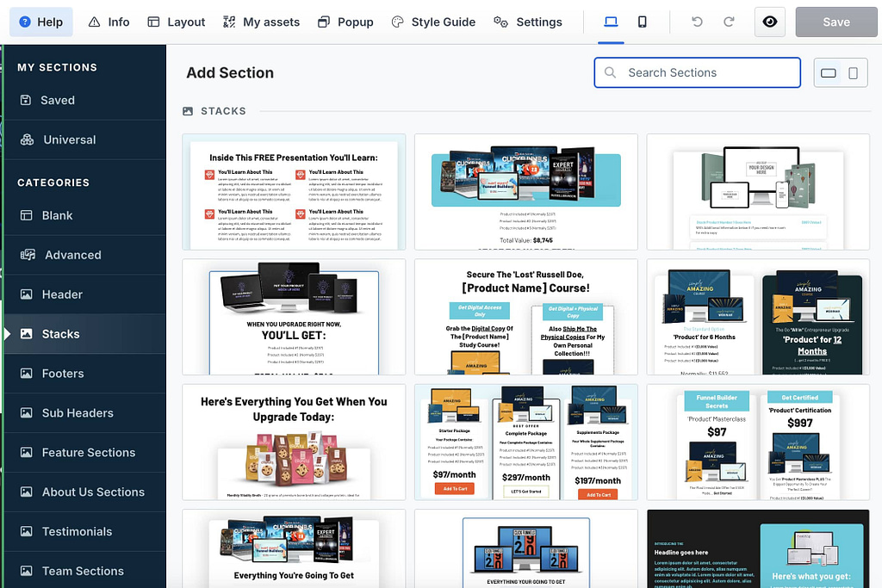This screenshot has width=882, height=588.
Task: Click the Footers image icon
Action: coord(27,374)
